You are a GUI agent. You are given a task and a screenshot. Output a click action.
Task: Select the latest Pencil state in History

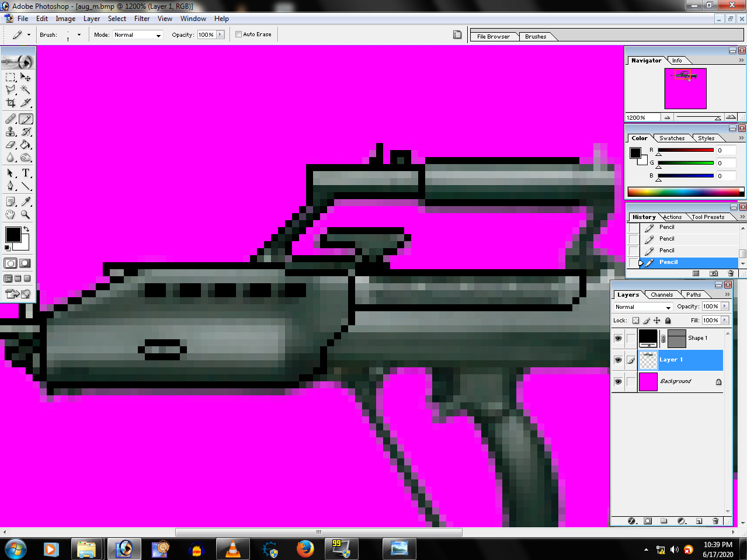pyautogui.click(x=669, y=262)
